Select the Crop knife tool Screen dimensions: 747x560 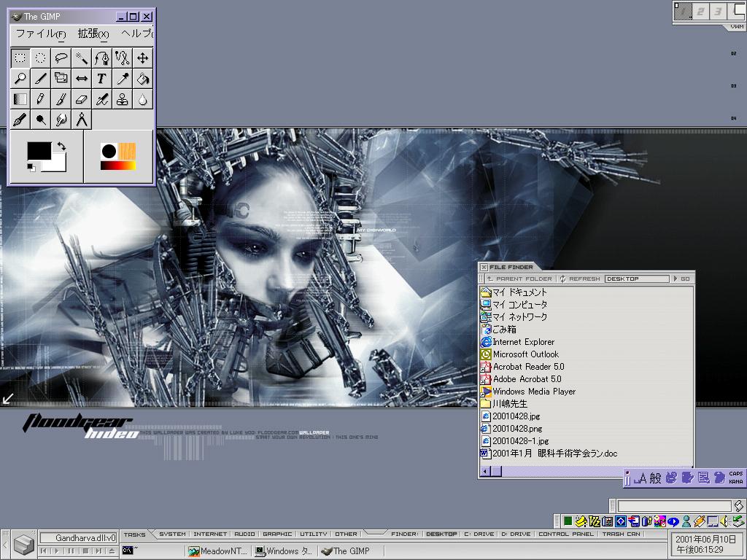41,79
